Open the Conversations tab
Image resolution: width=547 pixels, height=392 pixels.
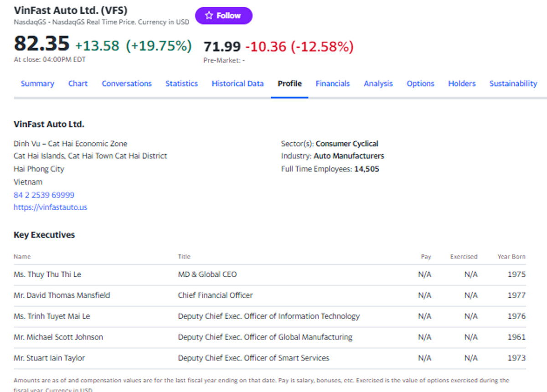[127, 83]
